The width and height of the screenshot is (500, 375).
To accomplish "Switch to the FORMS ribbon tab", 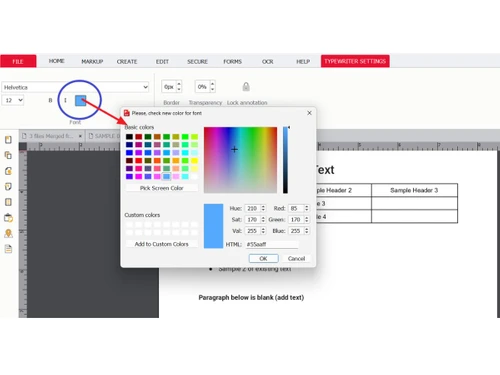I will (x=232, y=62).
